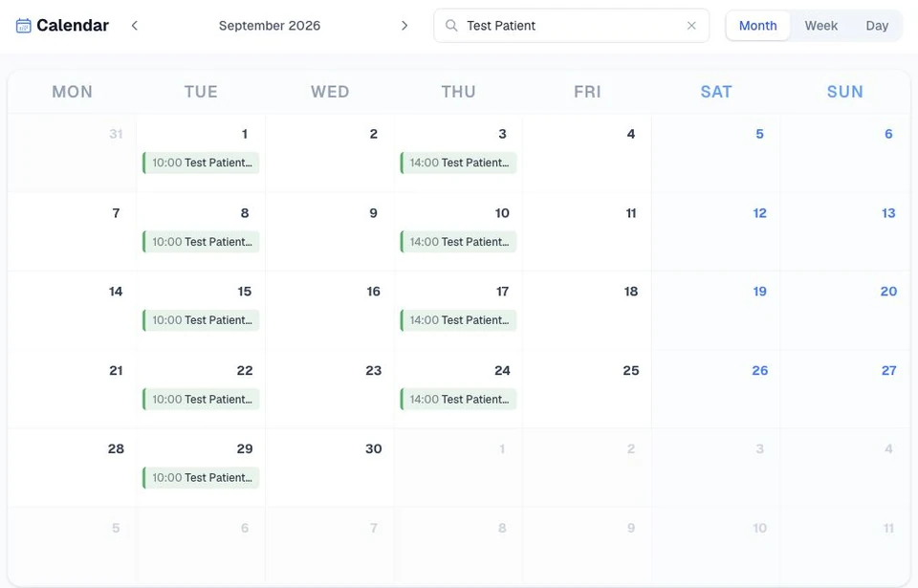Open the 14:00 appointment on September 10
The width and height of the screenshot is (918, 588).
coord(458,242)
